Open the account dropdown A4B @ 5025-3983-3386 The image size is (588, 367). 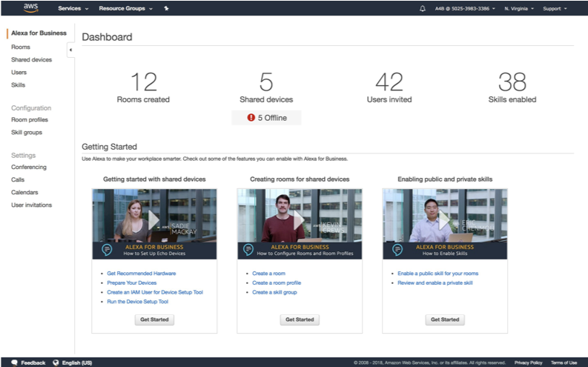(x=465, y=9)
